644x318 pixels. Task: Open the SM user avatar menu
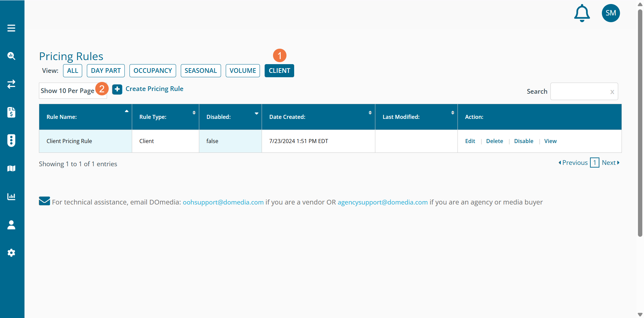tap(610, 13)
